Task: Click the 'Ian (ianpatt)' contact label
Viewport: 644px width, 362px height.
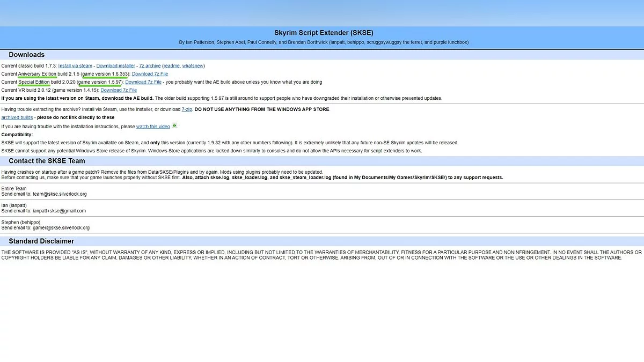Action: [14, 205]
